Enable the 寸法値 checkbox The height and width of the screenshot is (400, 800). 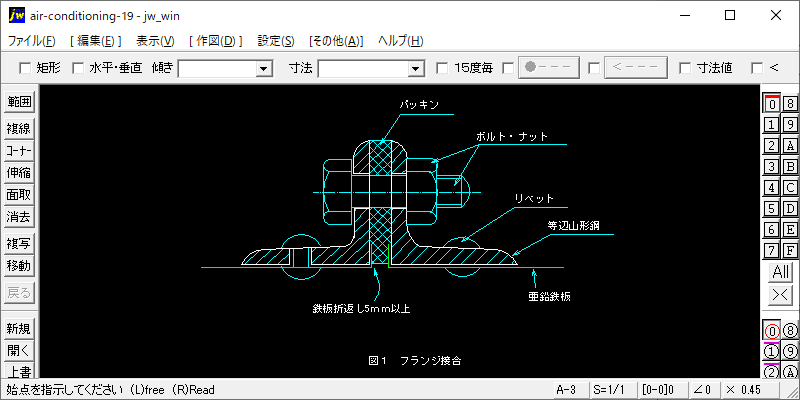pyautogui.click(x=685, y=68)
